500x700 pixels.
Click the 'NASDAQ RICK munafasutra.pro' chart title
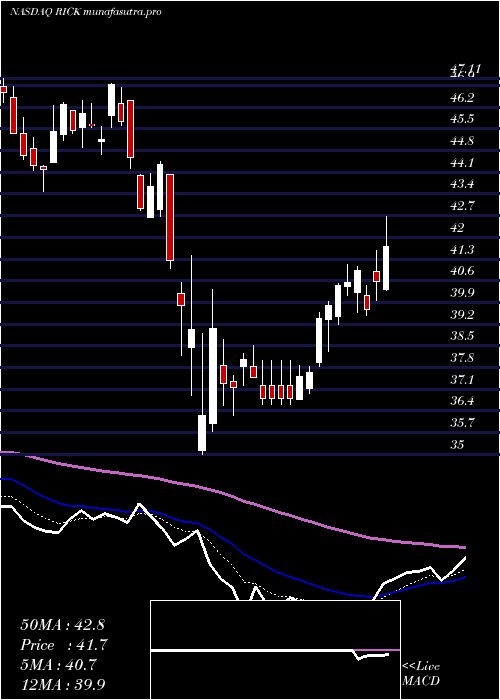(85, 12)
